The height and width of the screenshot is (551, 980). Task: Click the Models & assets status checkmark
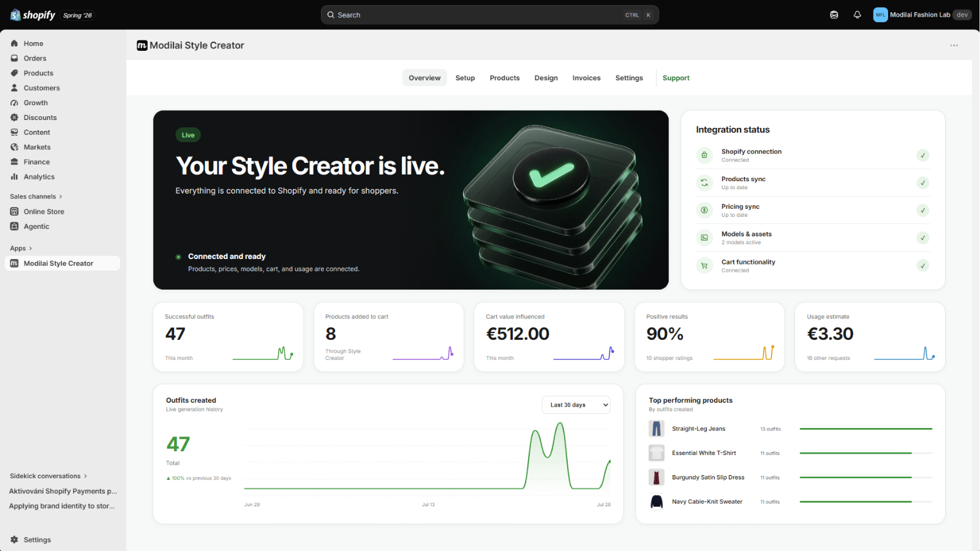(x=923, y=238)
